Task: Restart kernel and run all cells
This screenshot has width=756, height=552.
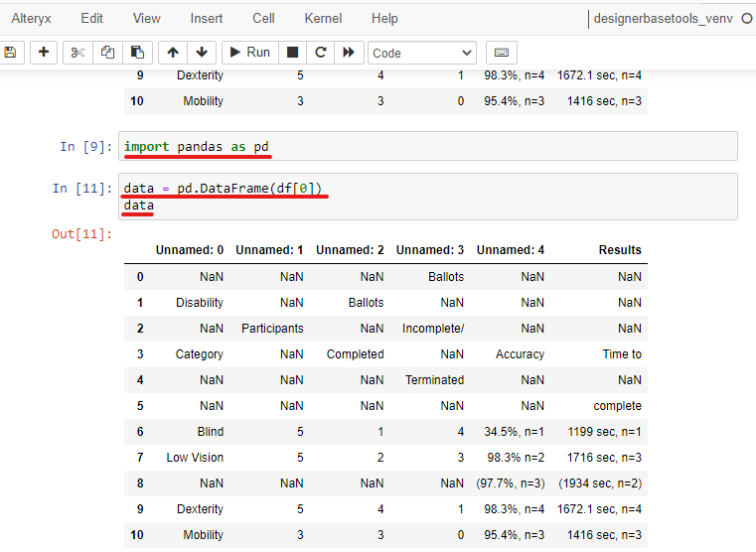Action: (348, 53)
